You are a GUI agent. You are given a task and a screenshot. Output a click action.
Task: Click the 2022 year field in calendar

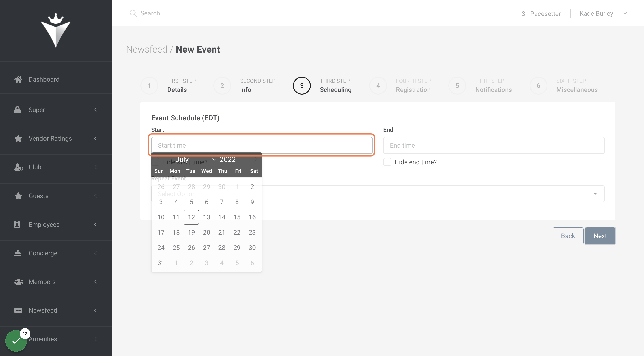click(227, 159)
